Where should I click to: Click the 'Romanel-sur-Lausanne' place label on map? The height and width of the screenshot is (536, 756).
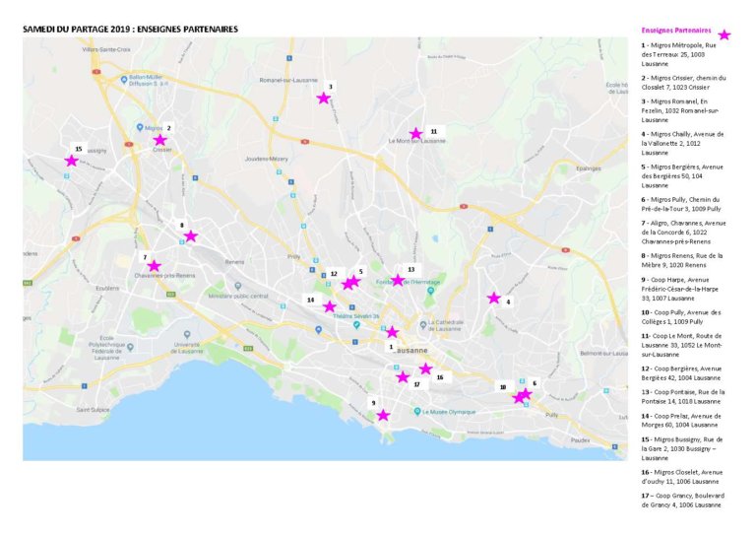288,80
